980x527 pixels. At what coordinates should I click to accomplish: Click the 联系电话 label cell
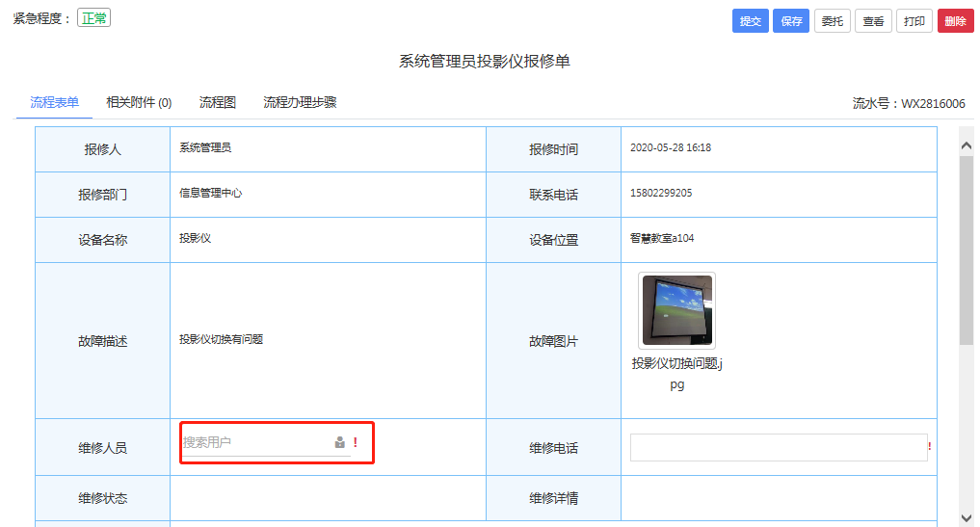(554, 195)
